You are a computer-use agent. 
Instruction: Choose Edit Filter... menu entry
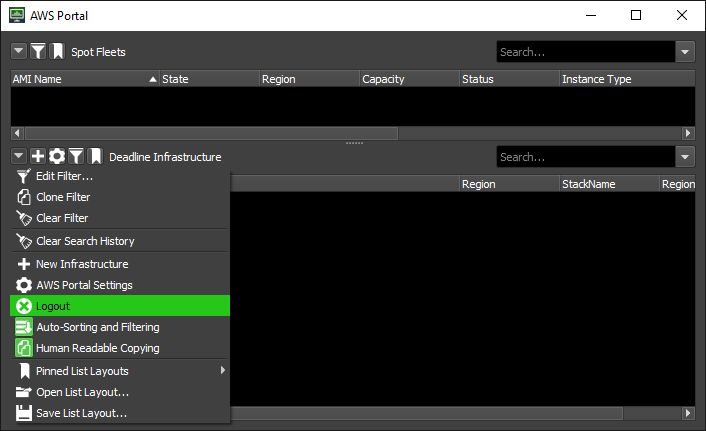120,176
